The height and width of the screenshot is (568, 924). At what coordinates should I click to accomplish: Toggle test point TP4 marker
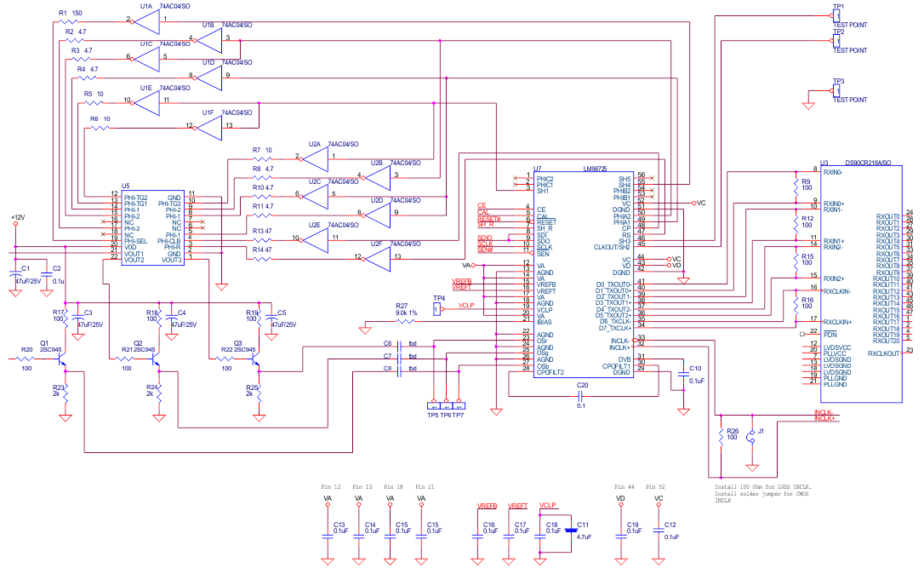click(435, 310)
